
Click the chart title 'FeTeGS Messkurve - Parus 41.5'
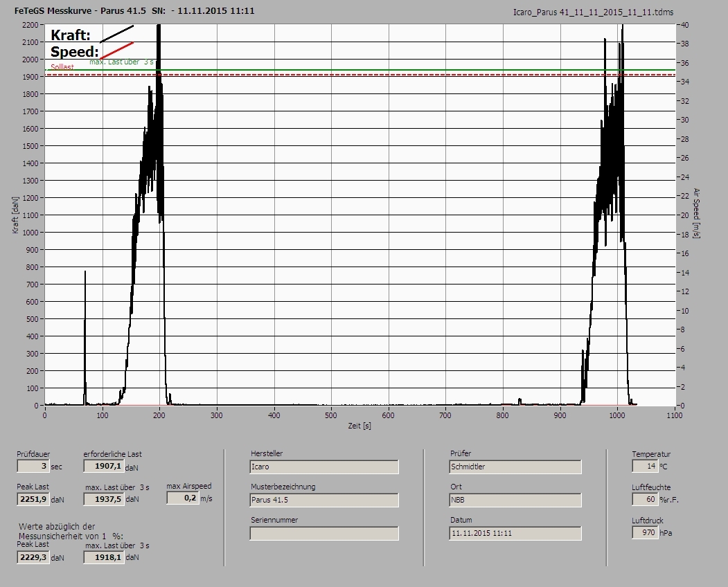80,10
